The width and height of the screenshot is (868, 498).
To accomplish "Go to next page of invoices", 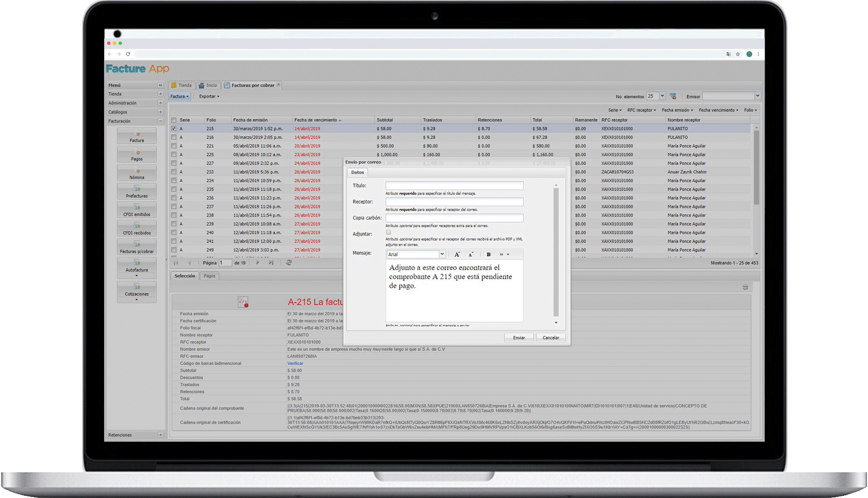I will click(x=258, y=262).
